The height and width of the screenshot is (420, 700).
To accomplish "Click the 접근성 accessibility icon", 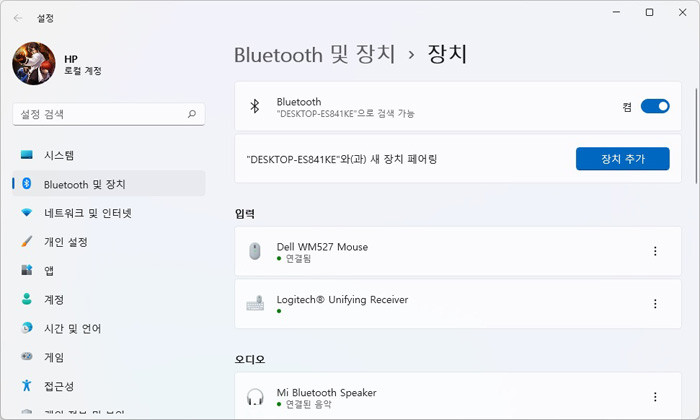I will 27,385.
